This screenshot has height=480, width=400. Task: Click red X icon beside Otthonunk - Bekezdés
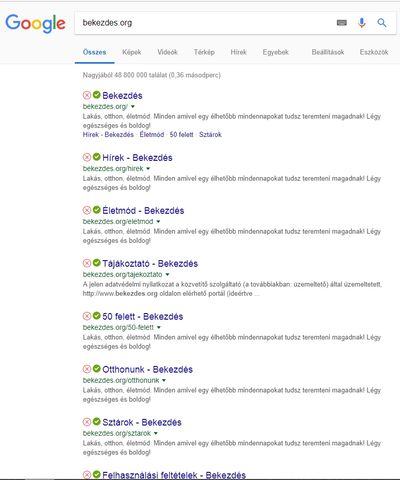pos(87,369)
